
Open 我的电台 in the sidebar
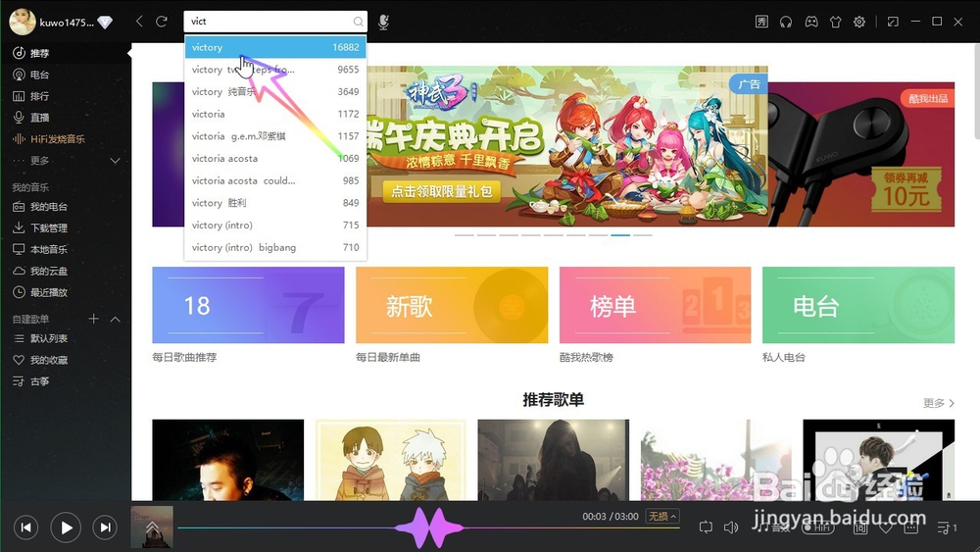pyautogui.click(x=65, y=206)
